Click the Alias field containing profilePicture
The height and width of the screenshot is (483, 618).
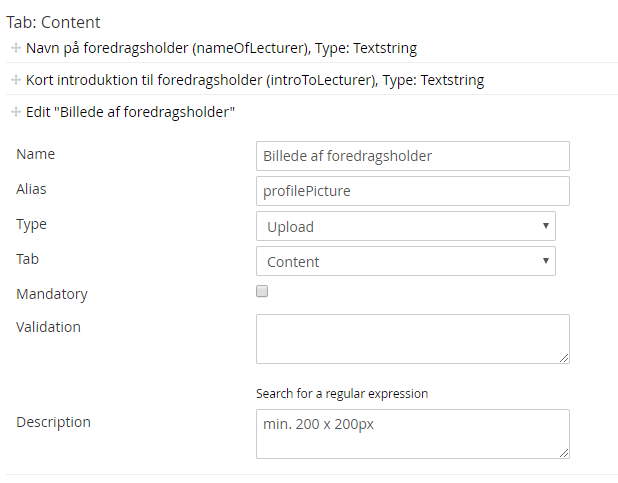412,191
